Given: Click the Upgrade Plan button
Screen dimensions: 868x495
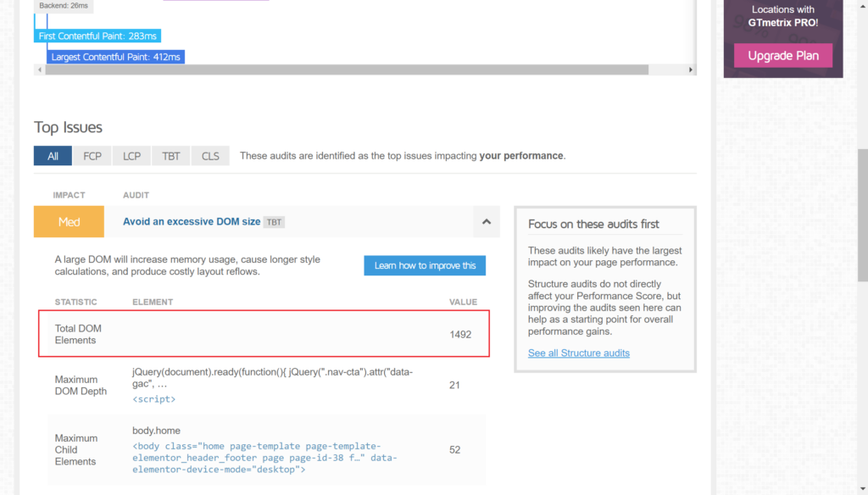Looking at the screenshot, I should point(782,55).
